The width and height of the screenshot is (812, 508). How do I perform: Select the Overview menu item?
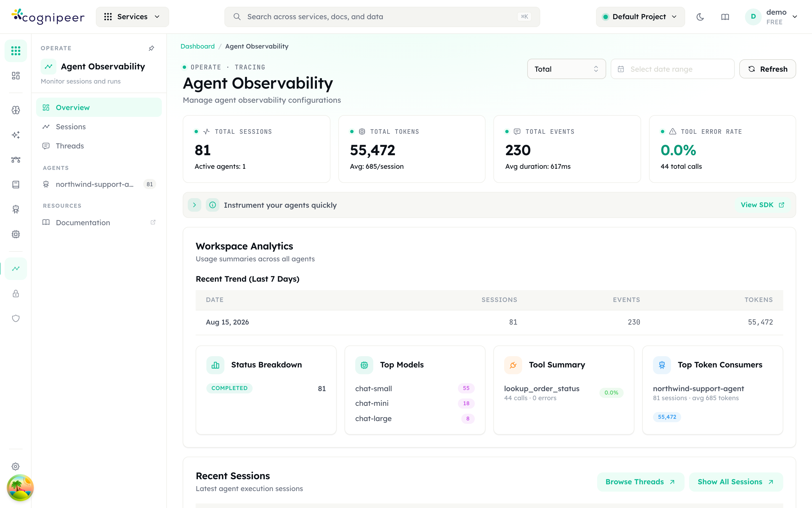coord(99,108)
